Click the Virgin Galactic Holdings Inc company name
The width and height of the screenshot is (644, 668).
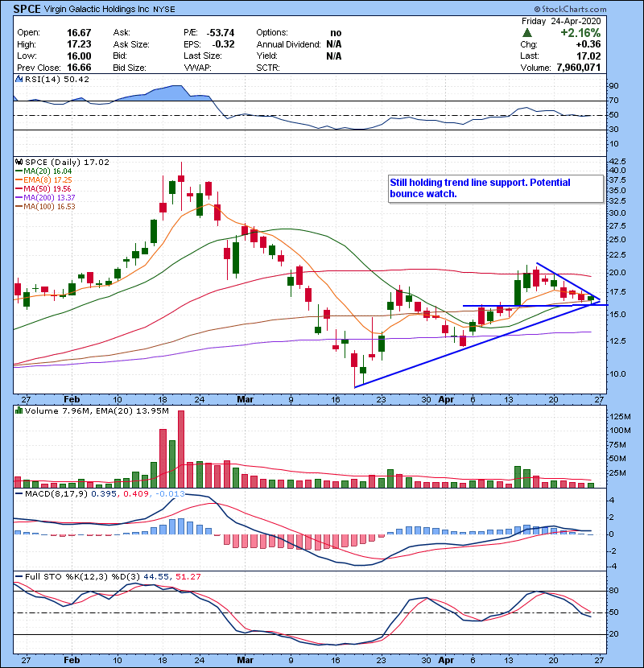(97, 9)
